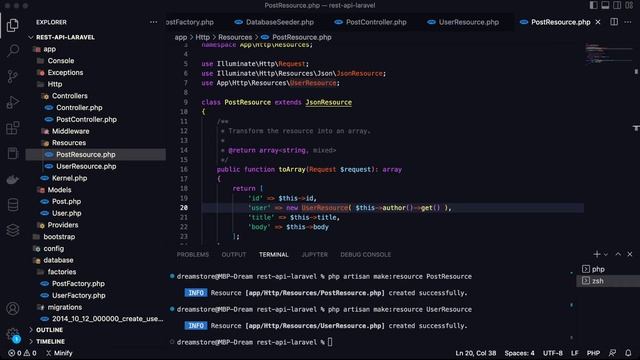Click the terminal prompt input line
The image size is (640, 360).
pyautogui.click(x=330, y=342)
